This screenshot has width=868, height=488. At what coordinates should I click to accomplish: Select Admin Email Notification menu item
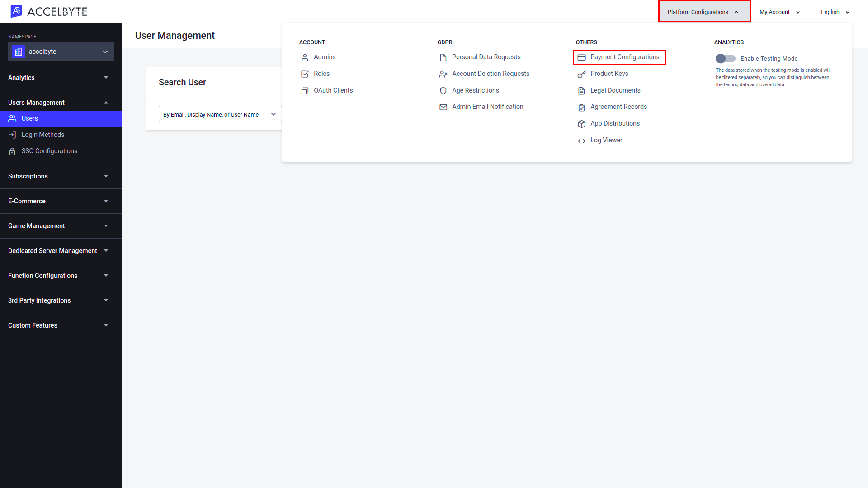[x=488, y=107]
